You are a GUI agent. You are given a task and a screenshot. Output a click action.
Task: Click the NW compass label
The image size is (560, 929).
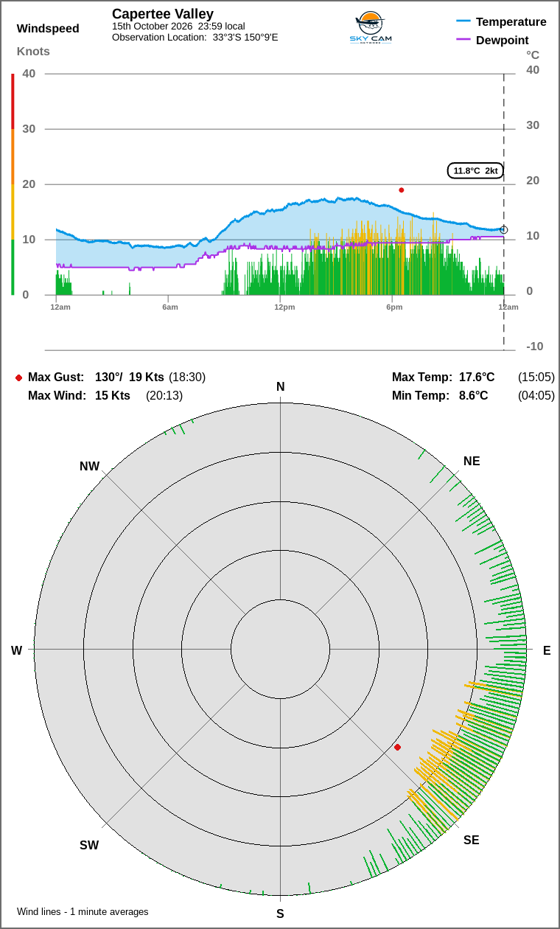click(x=89, y=467)
